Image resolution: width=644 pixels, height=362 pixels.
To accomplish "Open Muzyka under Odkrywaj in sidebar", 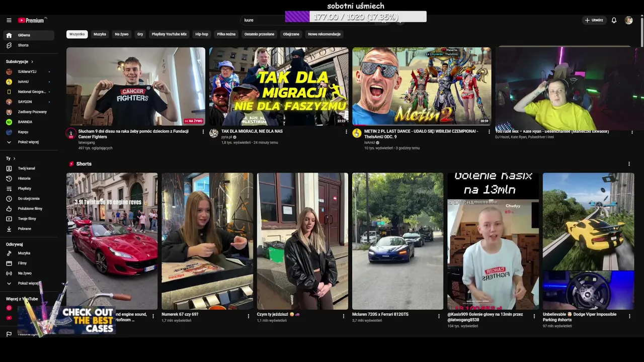I will click(x=28, y=253).
